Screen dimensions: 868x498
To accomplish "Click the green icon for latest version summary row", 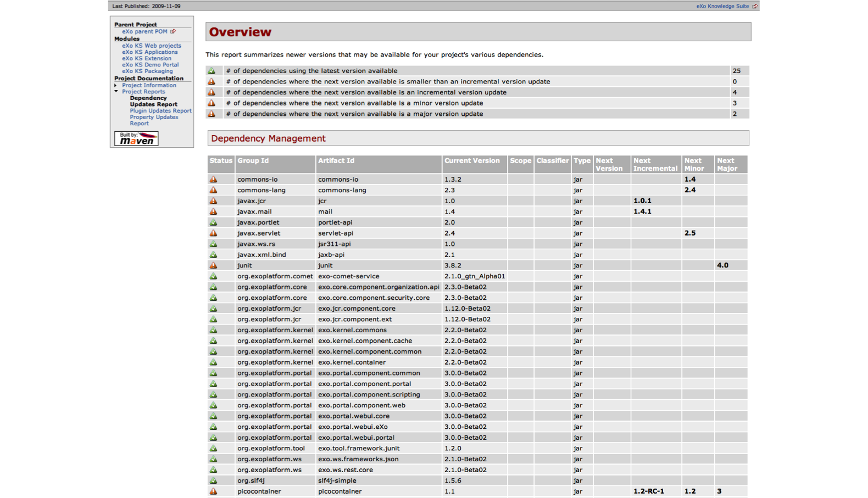I will tap(212, 71).
